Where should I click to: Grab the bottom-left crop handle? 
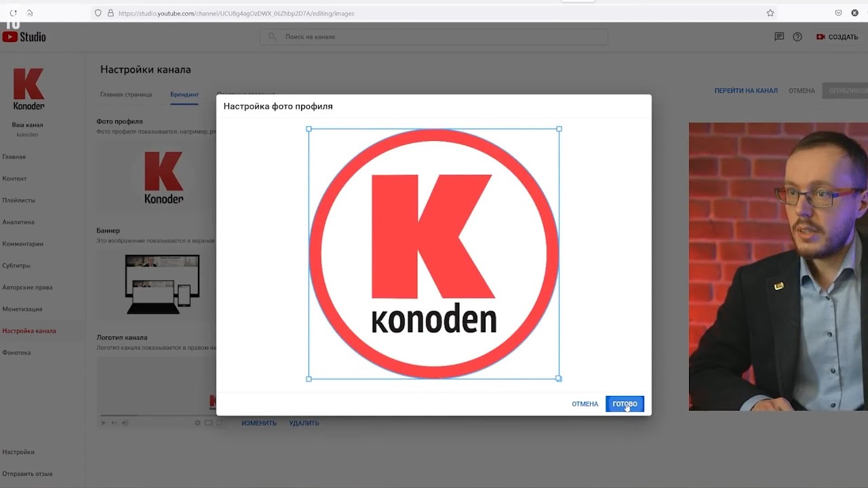coord(309,379)
